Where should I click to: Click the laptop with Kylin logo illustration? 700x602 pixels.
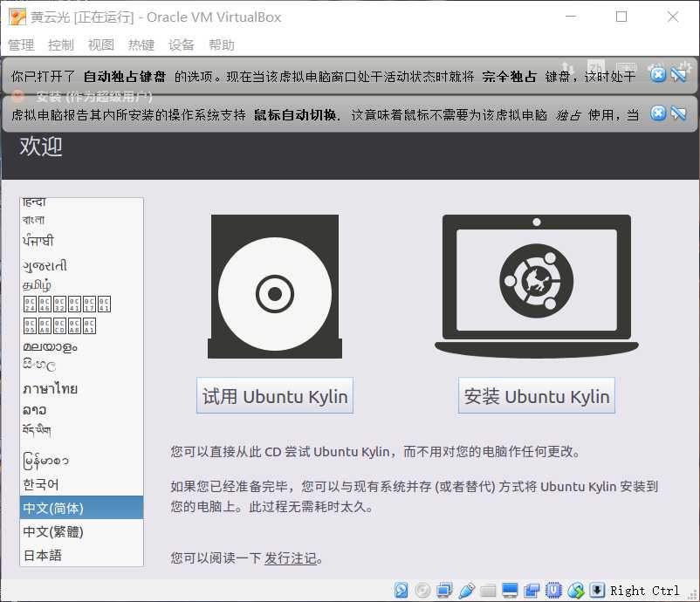pyautogui.click(x=537, y=286)
